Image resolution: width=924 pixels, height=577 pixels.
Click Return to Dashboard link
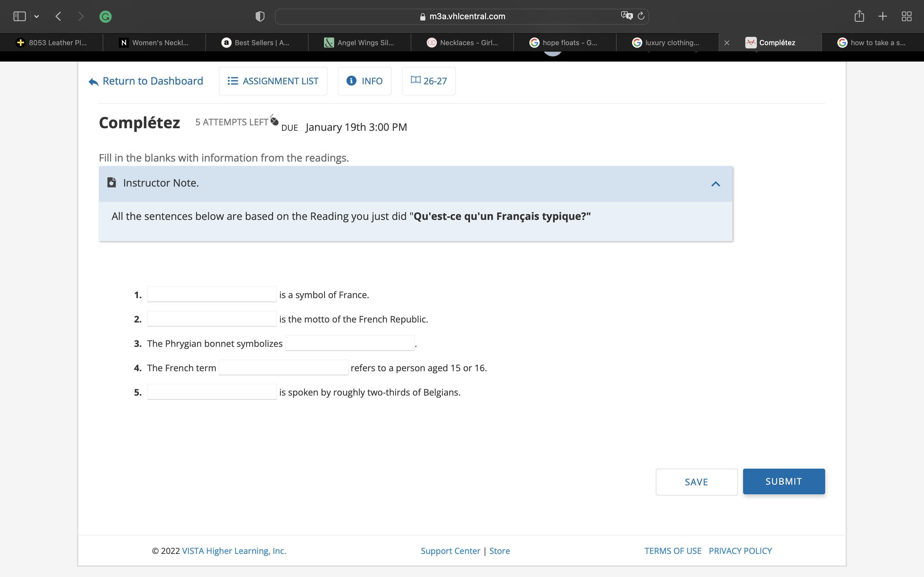[146, 81]
